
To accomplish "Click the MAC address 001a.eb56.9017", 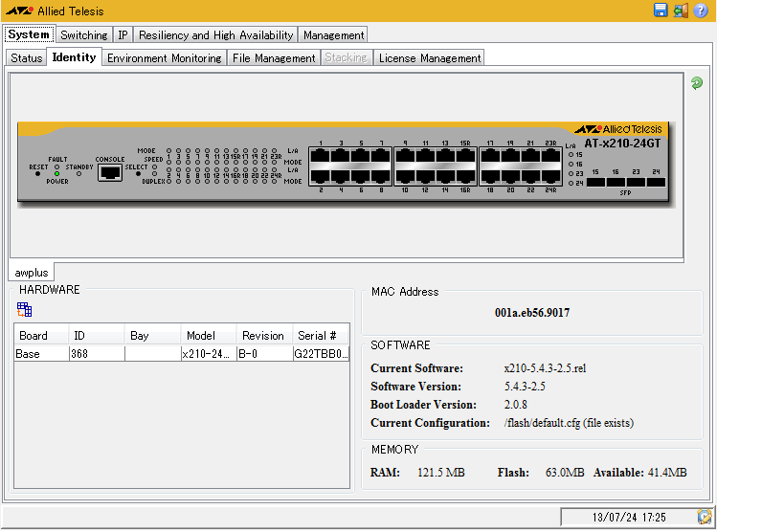I will [532, 313].
